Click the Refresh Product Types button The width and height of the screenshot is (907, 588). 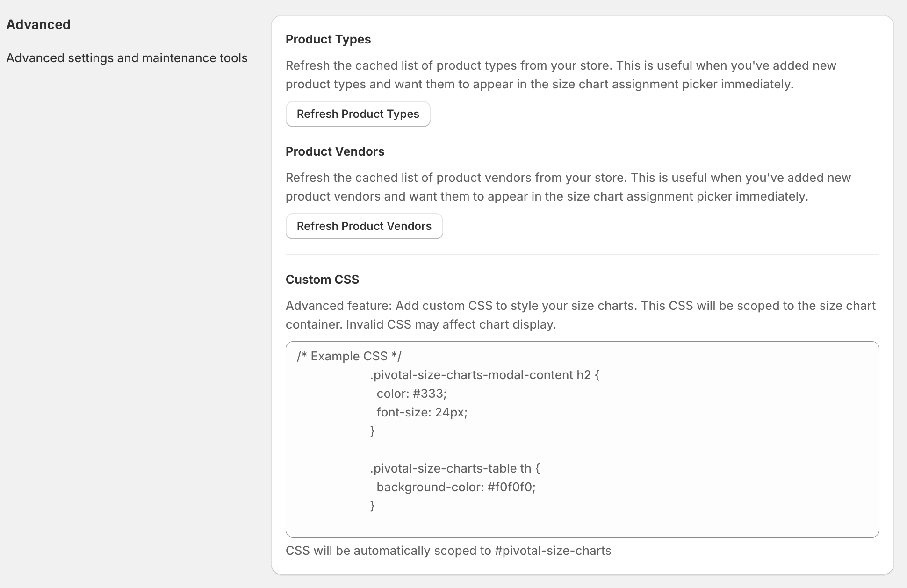358,114
